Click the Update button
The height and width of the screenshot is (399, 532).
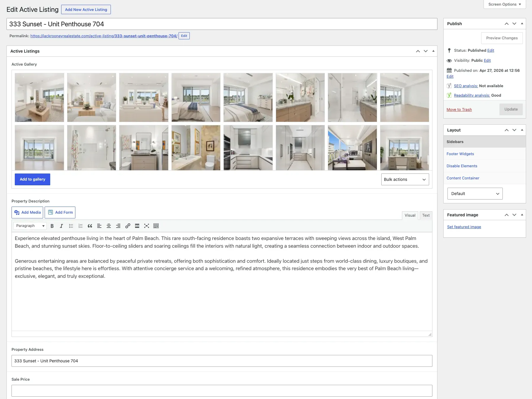511,109
